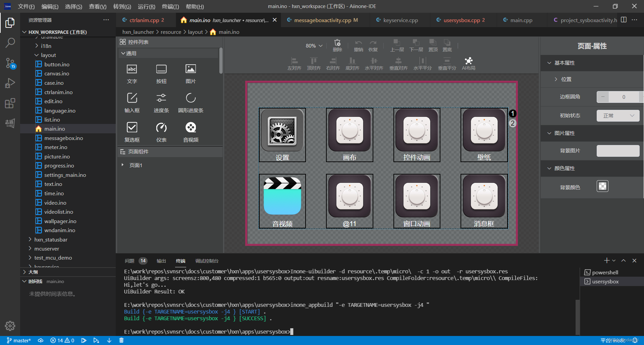Open the Source Control sidebar icon
This screenshot has height=345, width=644.
pyautogui.click(x=10, y=63)
